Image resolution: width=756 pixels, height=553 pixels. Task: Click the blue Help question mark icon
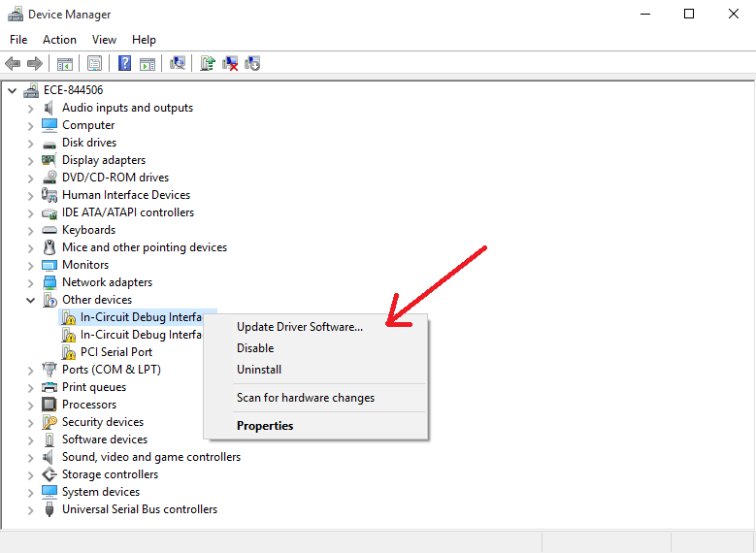click(x=124, y=63)
